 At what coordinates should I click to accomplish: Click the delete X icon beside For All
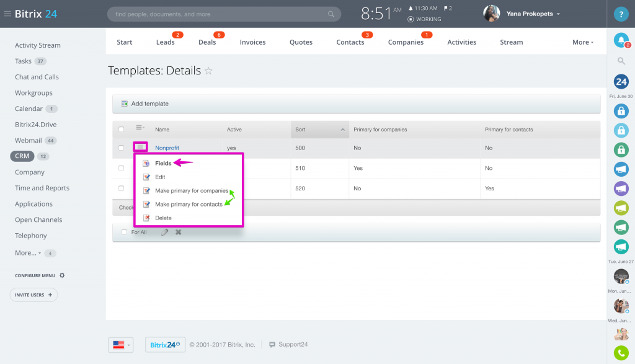(178, 232)
